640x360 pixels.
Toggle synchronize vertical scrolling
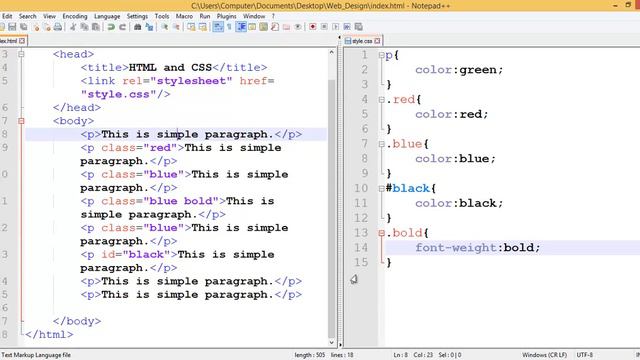coord(191,27)
